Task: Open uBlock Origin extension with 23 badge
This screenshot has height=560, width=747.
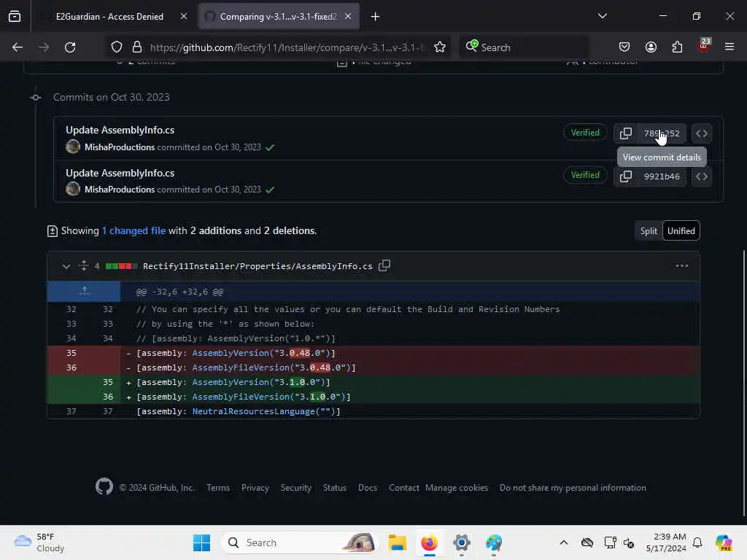Action: 703,46
